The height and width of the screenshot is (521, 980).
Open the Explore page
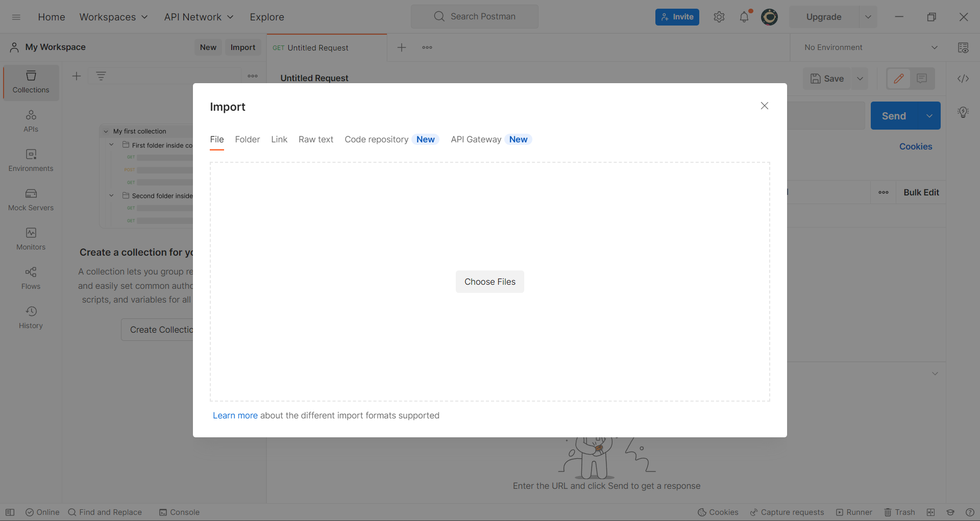click(267, 17)
